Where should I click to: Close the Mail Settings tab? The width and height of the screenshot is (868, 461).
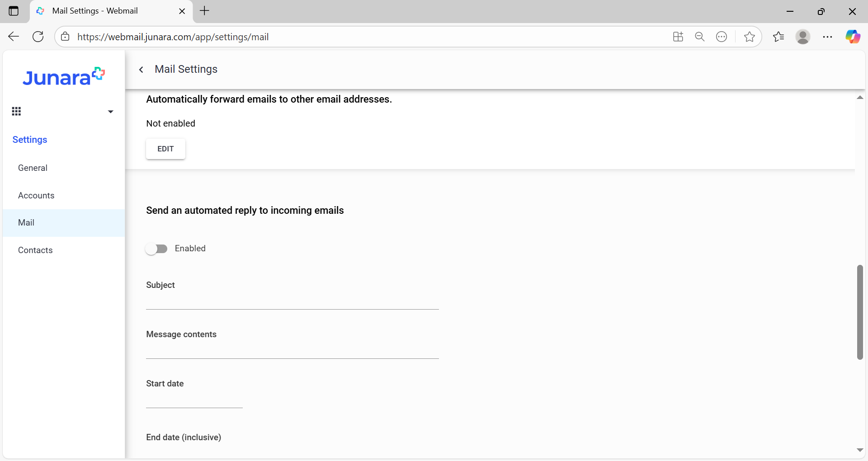click(182, 11)
